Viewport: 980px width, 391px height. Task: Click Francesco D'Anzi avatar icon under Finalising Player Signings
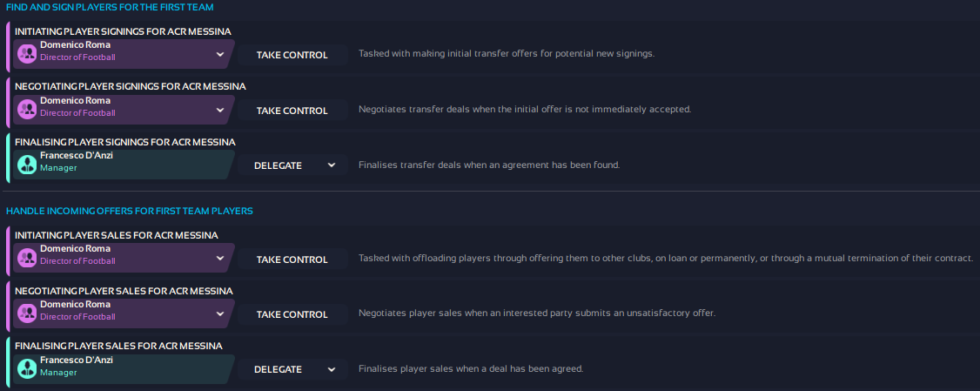[27, 165]
